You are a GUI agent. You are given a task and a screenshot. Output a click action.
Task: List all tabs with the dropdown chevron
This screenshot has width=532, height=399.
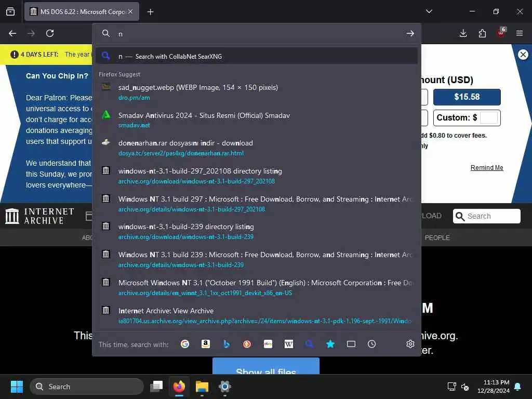(x=429, y=11)
